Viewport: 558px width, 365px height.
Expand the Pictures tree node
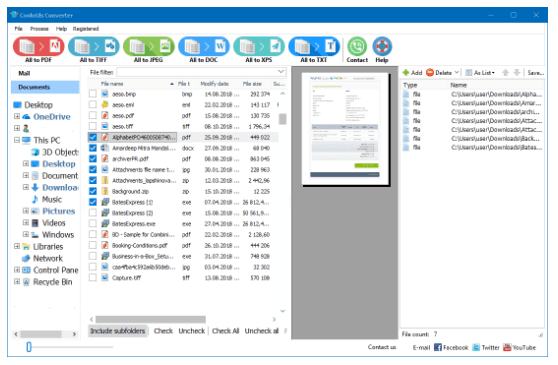(x=26, y=211)
